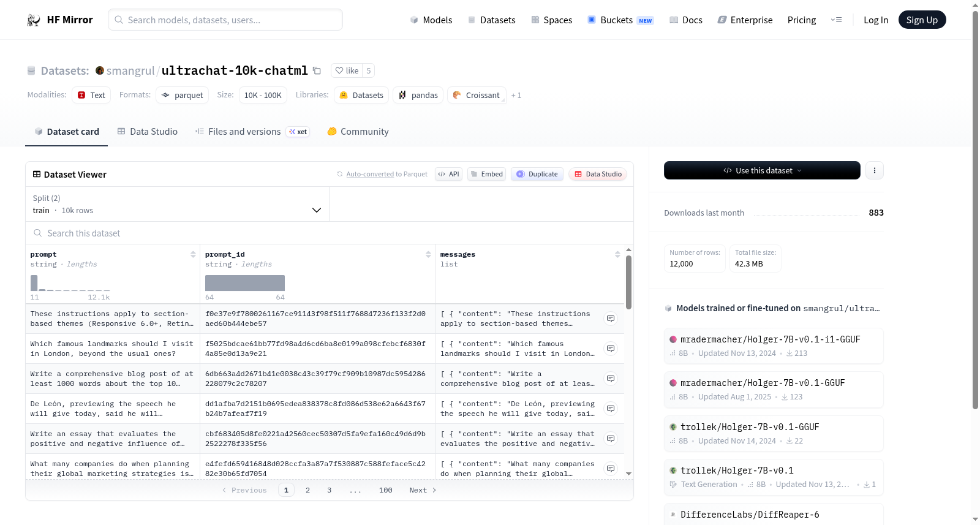This screenshot has width=980, height=525.
Task: Click the Text modality tag
Action: (91, 95)
